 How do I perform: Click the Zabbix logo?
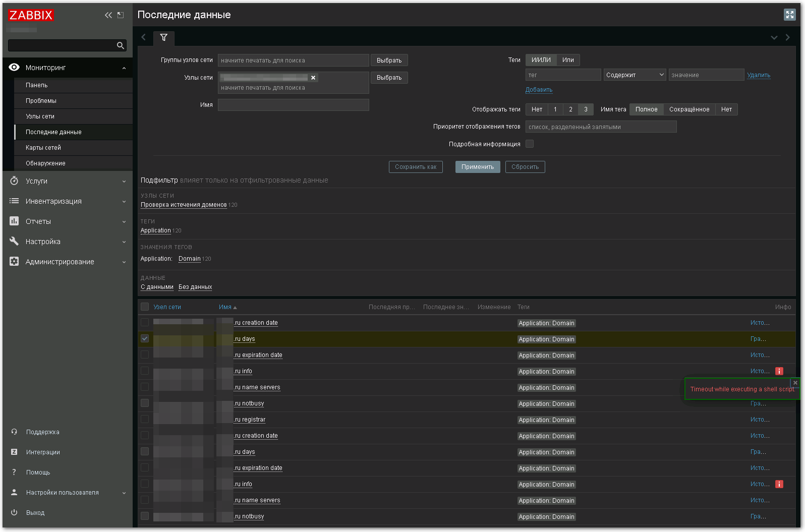click(x=31, y=15)
